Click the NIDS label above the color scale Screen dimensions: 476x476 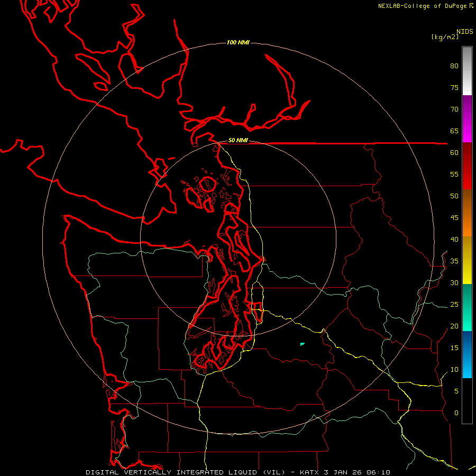coord(465,31)
